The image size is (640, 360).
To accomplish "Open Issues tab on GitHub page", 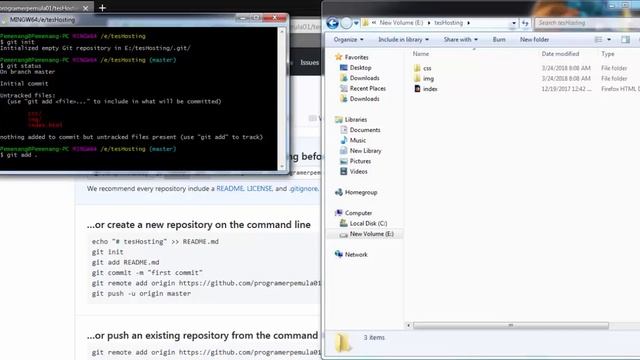I will point(309,62).
